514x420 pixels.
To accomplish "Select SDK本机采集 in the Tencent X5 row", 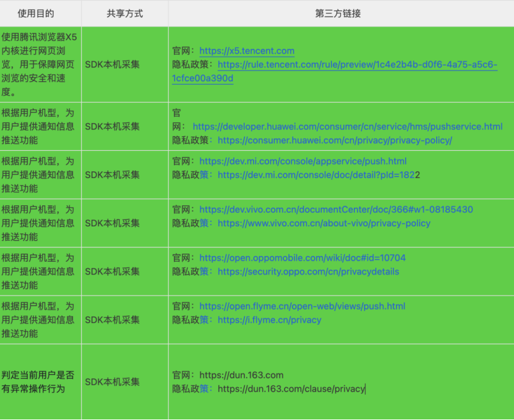I will pyautogui.click(x=113, y=64).
